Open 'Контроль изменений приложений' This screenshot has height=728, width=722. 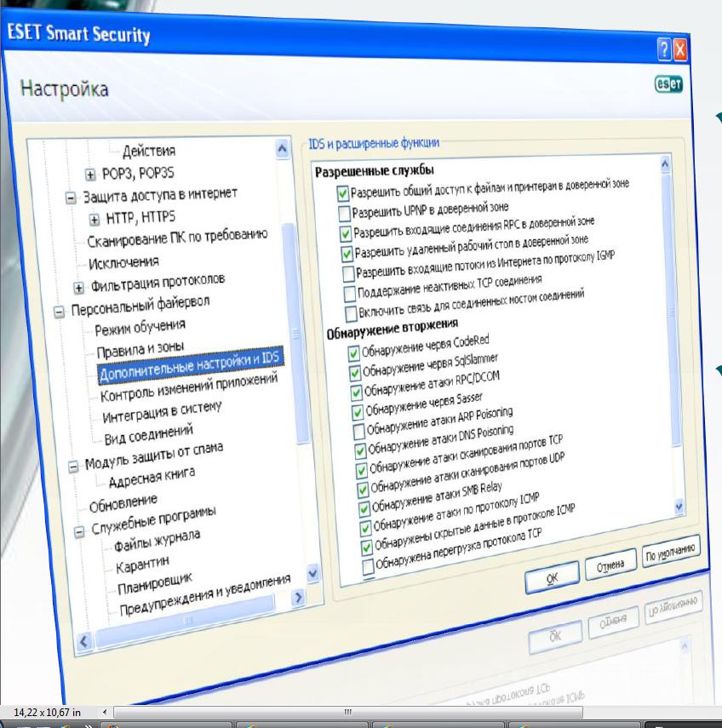point(189,387)
